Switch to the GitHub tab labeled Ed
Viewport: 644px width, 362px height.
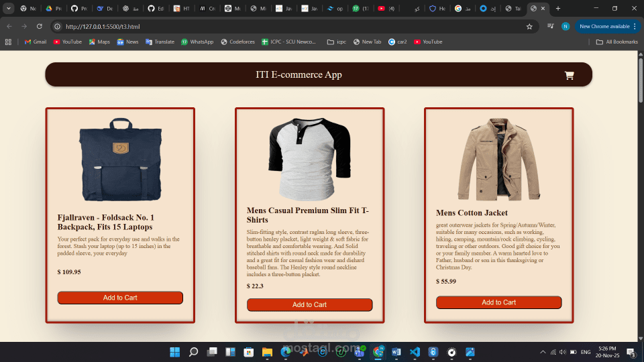pos(156,8)
